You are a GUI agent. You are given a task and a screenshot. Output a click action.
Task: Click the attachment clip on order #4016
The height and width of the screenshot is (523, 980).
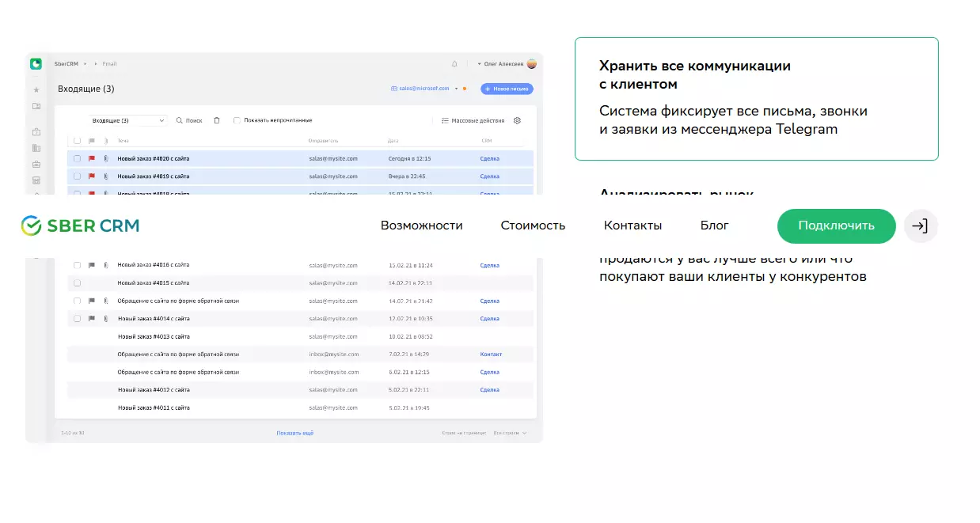coord(105,265)
